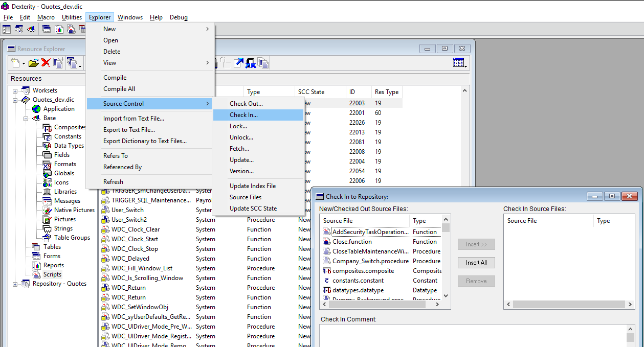
Task: Open a resource with the folder icon
Action: pyautogui.click(x=33, y=62)
